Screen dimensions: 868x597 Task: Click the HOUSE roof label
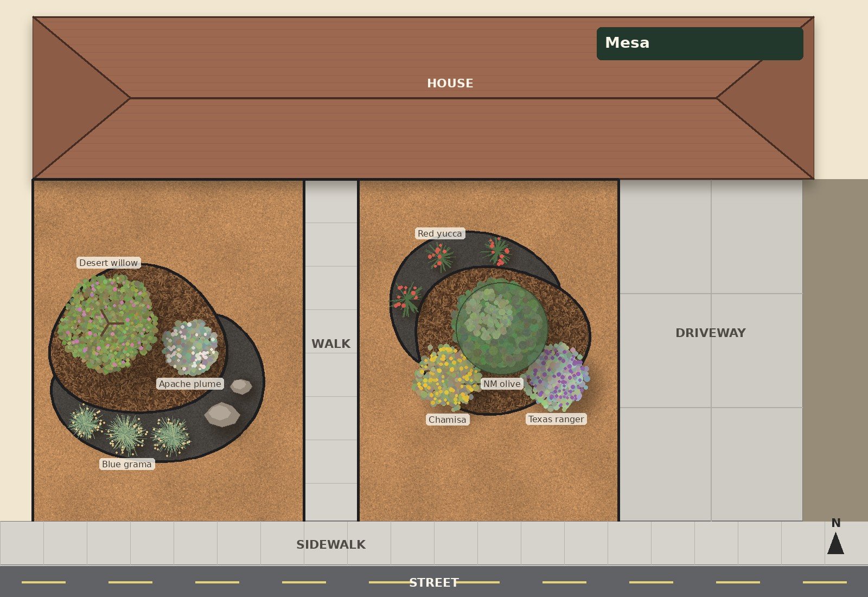tap(450, 83)
